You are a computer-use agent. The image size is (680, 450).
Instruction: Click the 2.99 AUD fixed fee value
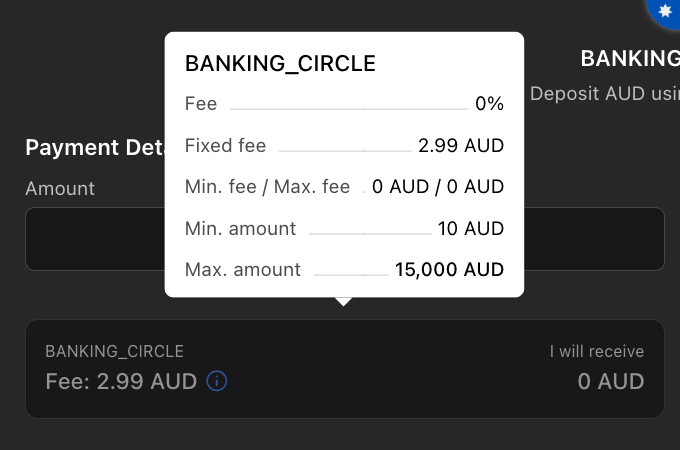(461, 145)
